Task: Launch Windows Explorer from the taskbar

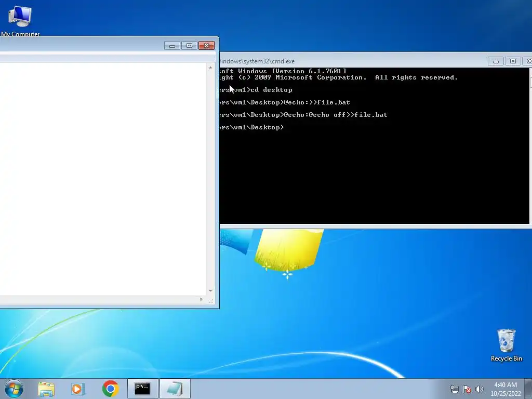Action: (x=46, y=389)
